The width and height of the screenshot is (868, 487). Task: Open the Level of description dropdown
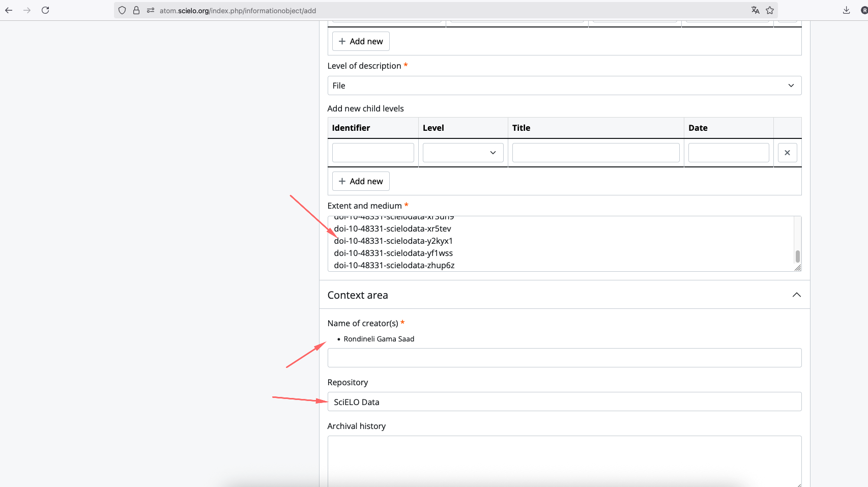(564, 85)
